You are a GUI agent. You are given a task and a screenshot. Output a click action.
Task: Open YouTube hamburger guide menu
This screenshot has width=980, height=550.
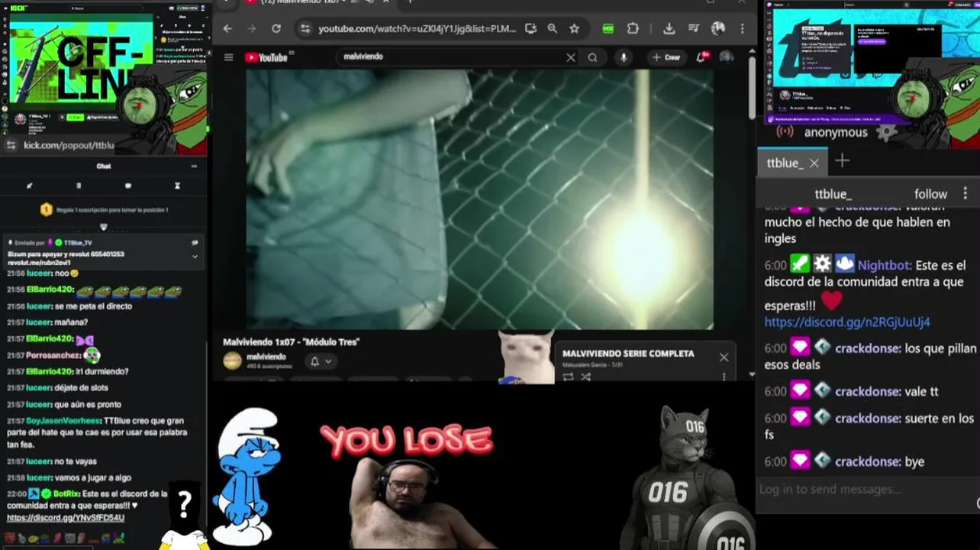tap(228, 57)
